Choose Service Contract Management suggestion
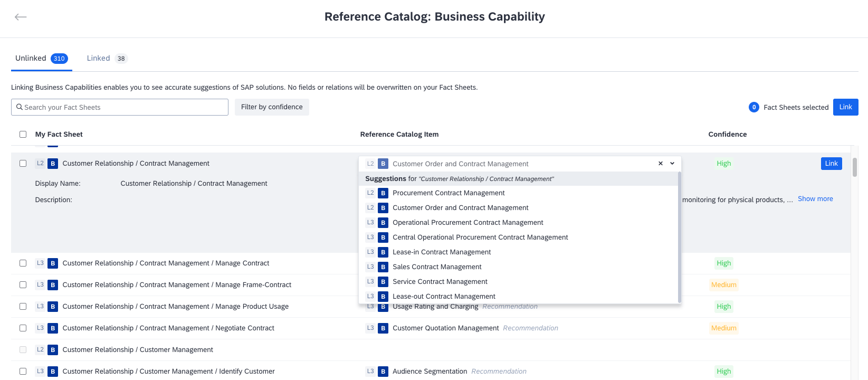868x380 pixels. click(519, 282)
